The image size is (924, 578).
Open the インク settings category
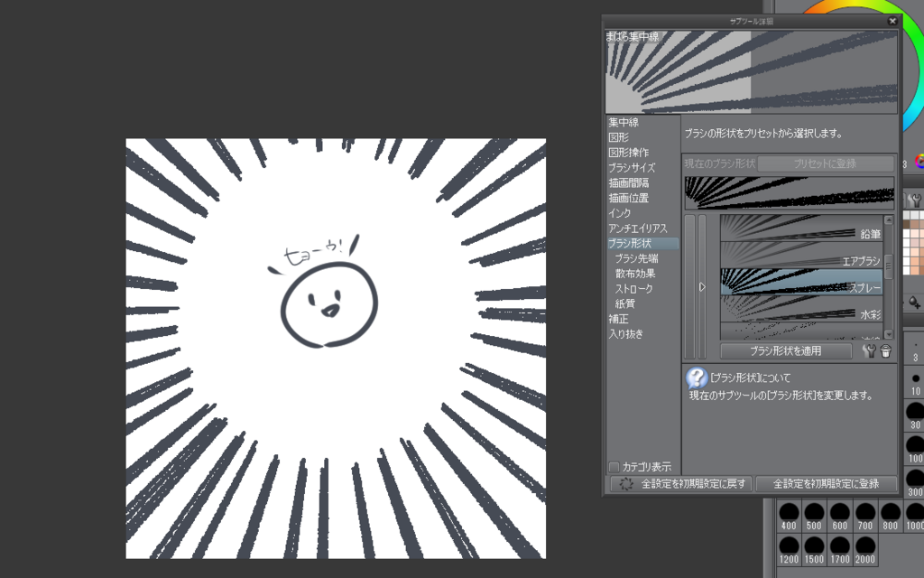point(619,213)
